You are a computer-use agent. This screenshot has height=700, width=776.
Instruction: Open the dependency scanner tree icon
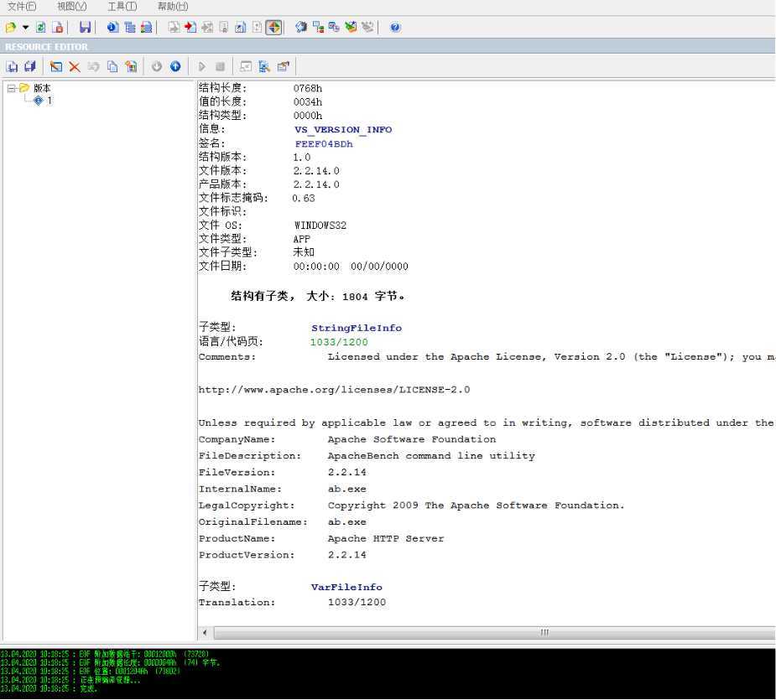[318, 27]
